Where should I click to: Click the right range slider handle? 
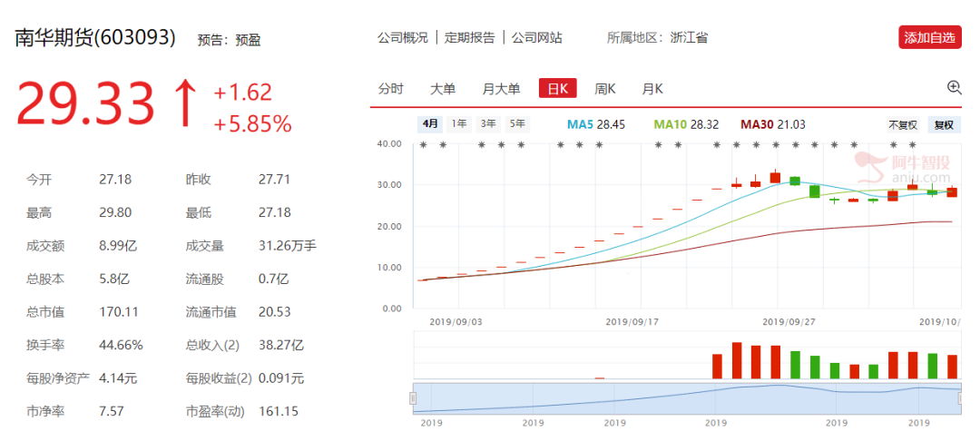(x=962, y=398)
